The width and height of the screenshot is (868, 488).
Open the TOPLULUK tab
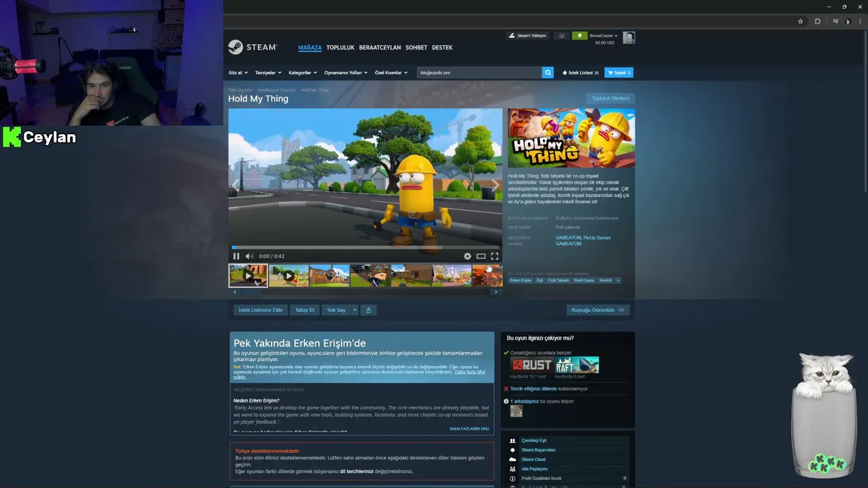click(x=340, y=47)
